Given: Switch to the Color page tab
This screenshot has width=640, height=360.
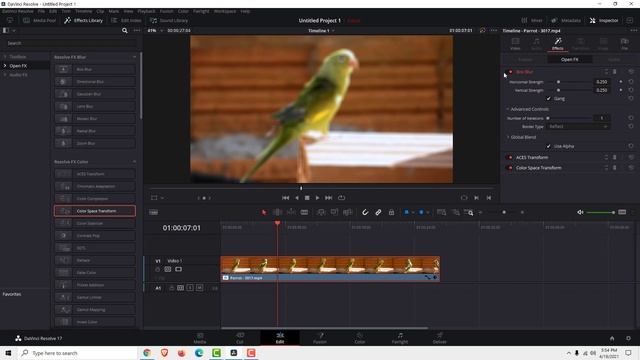Looking at the screenshot, I should coord(360,338).
